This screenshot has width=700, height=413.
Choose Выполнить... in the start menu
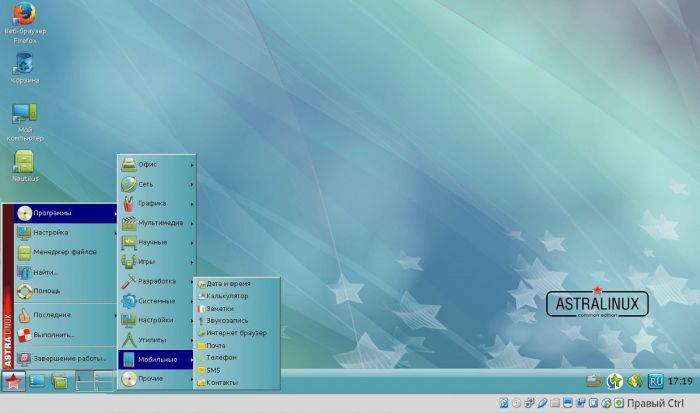[x=66, y=334]
